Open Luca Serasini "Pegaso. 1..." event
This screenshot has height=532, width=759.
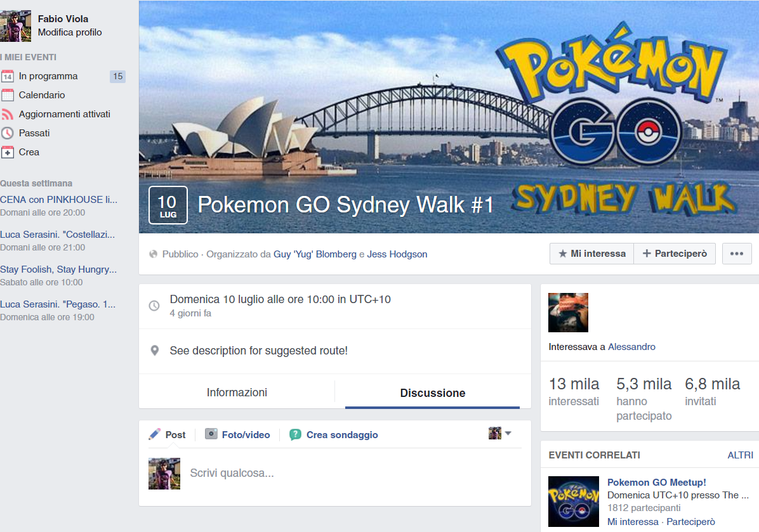[x=58, y=304]
